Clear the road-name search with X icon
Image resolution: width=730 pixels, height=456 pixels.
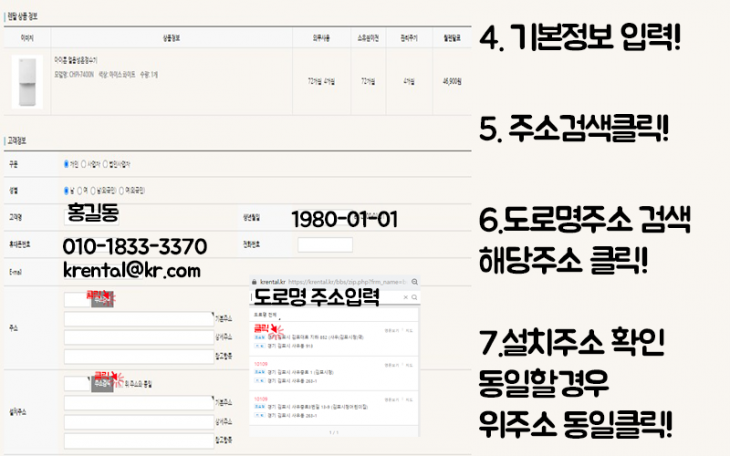[x=406, y=297]
